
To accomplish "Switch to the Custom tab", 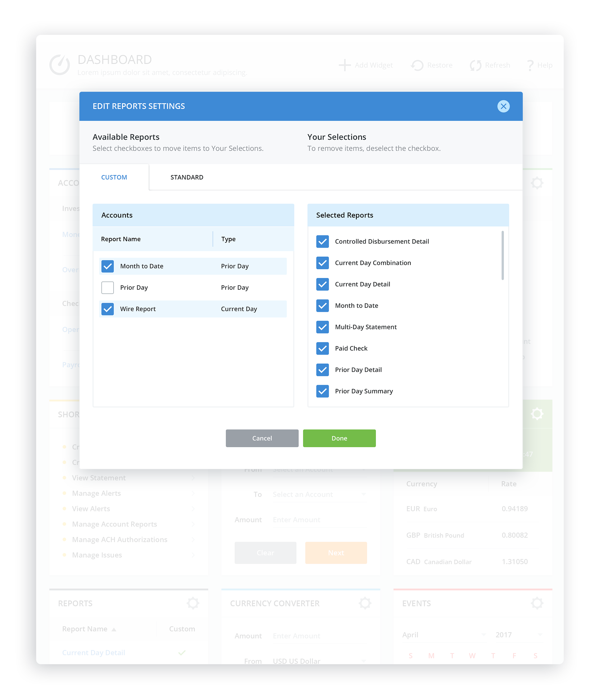I will (x=114, y=177).
